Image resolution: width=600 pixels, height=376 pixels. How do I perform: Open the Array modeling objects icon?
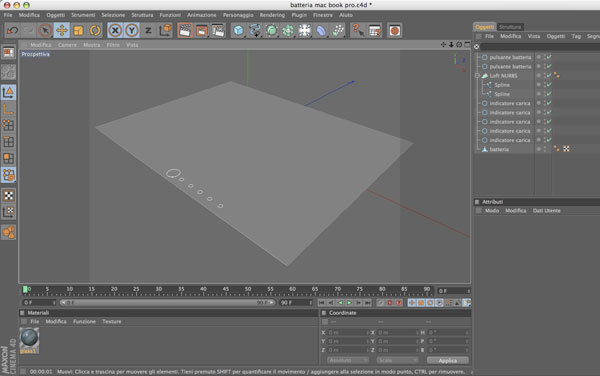[x=288, y=30]
